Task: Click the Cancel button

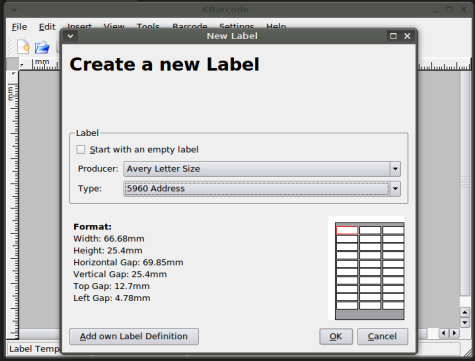Action: pos(382,336)
